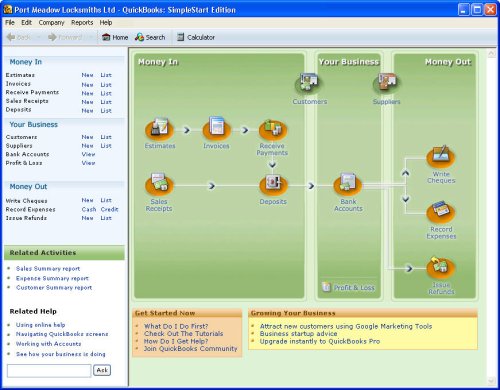The height and width of the screenshot is (390, 500).
Task: Open the Customer Summary report link
Action: 54,288
